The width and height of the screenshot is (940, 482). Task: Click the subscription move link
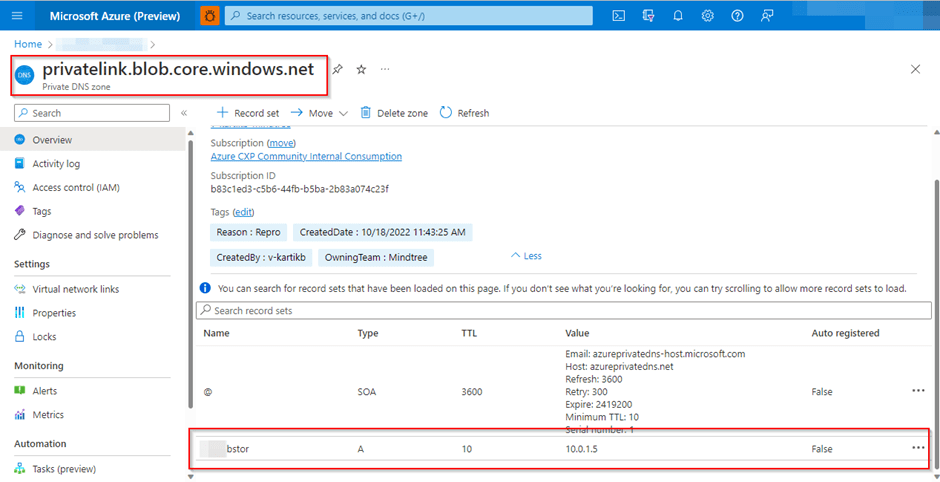point(281,143)
